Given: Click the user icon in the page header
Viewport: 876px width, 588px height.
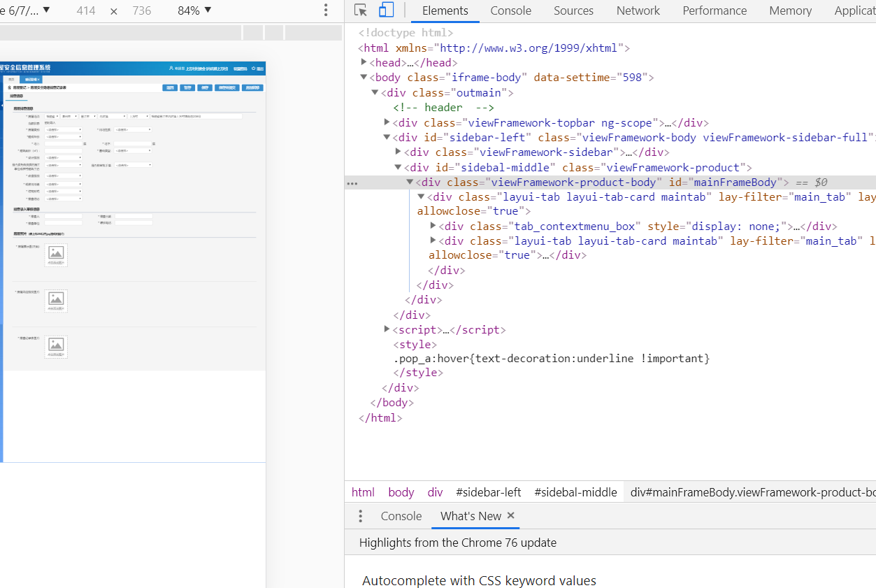Looking at the screenshot, I should coord(171,69).
